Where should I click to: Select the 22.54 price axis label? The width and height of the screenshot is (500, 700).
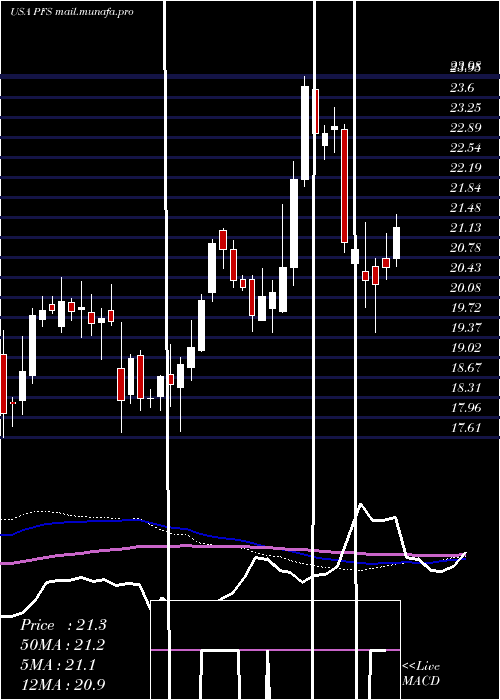(465, 148)
